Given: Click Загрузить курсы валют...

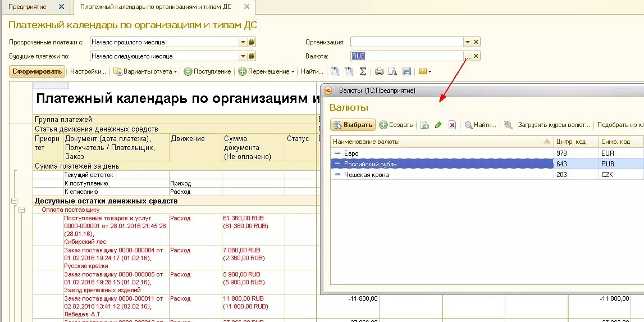Looking at the screenshot, I should 554,125.
